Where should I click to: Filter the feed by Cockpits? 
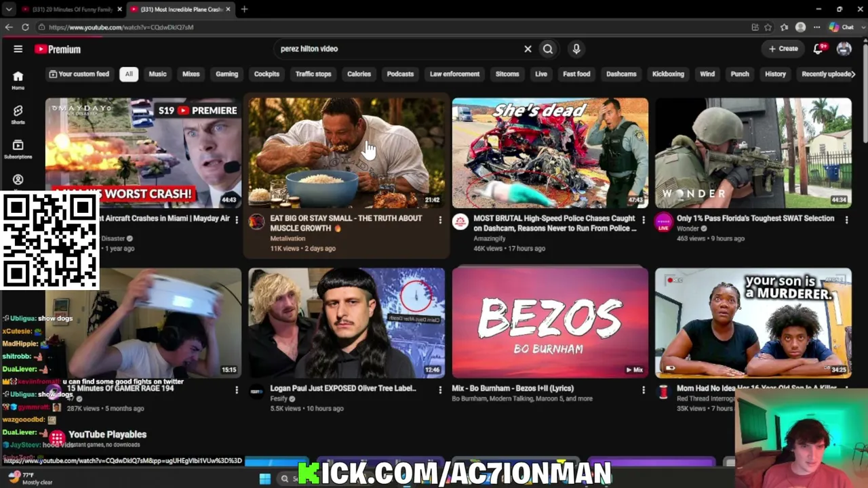click(267, 74)
